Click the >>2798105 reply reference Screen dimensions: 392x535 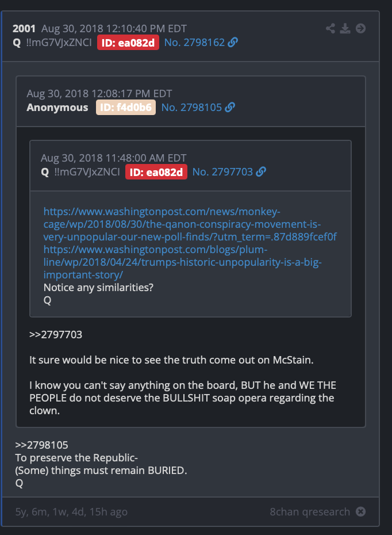pos(41,445)
